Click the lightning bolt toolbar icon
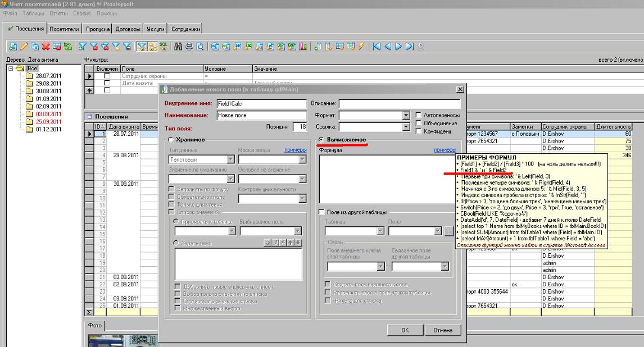This screenshot has width=644, height=347. pos(361,47)
